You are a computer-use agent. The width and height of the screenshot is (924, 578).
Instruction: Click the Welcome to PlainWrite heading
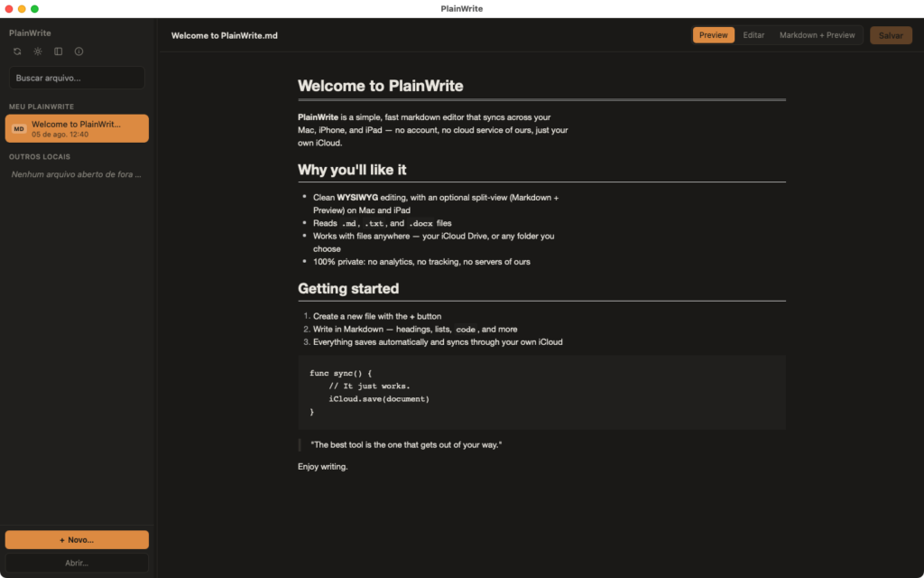(380, 86)
